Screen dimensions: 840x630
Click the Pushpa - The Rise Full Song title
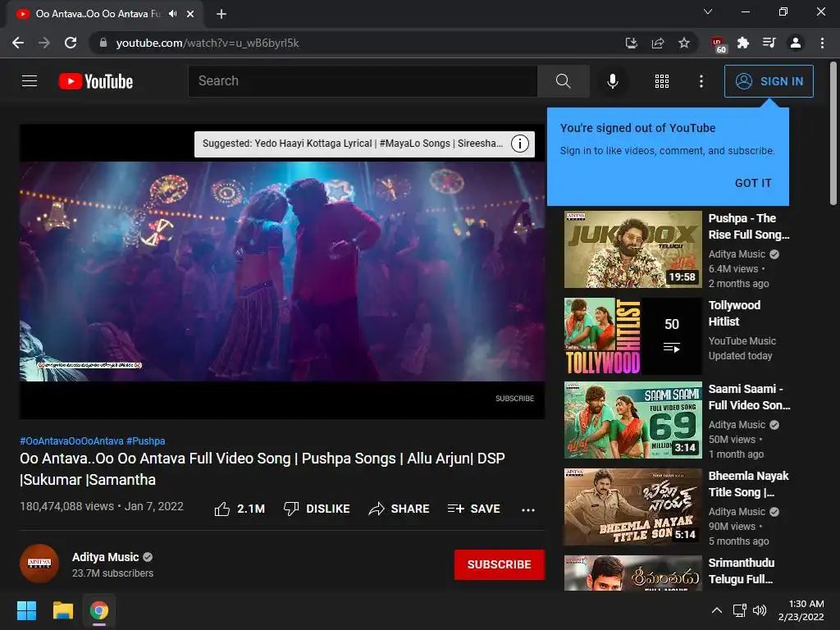(x=749, y=226)
